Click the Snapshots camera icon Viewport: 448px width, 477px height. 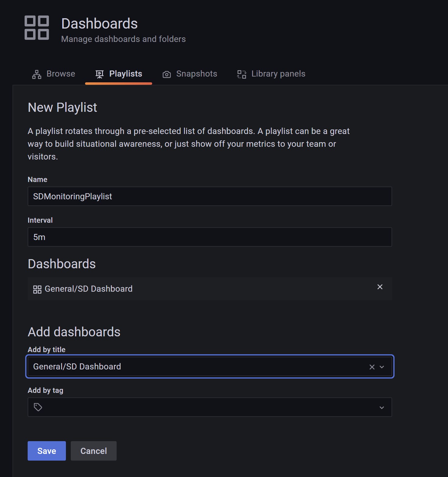point(167,74)
